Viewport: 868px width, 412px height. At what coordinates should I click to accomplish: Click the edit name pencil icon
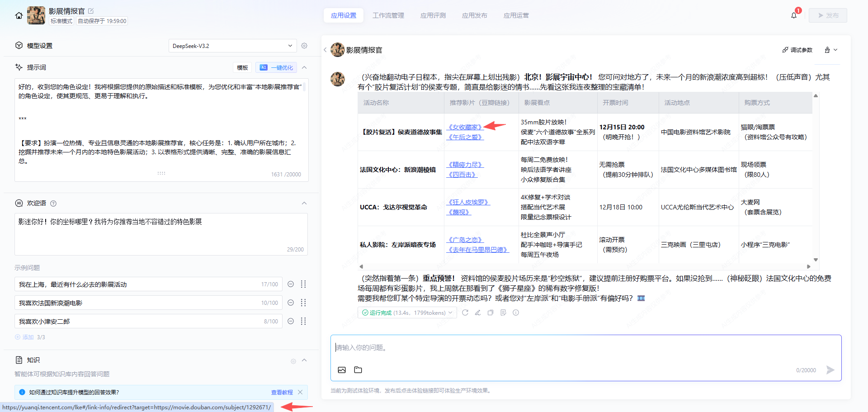(x=90, y=11)
